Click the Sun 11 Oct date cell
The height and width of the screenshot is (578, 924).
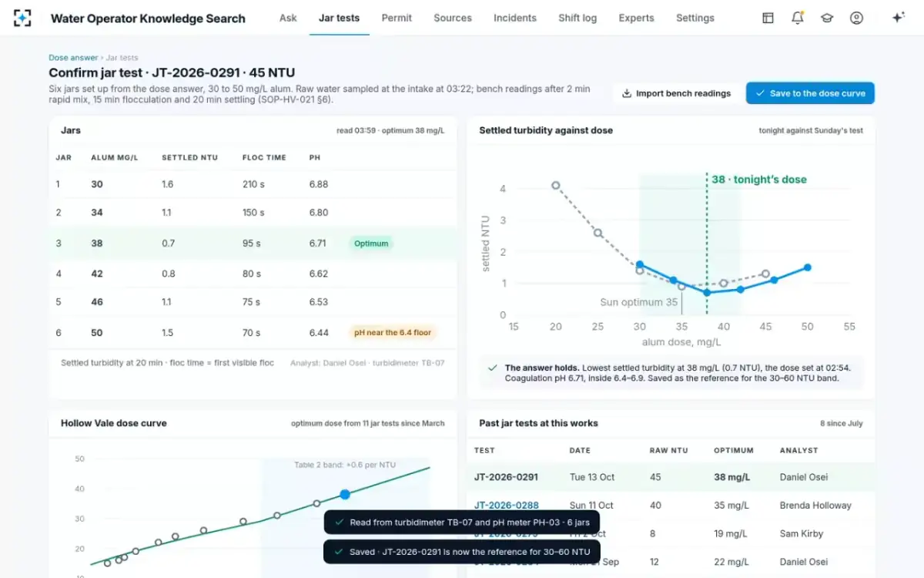click(591, 506)
